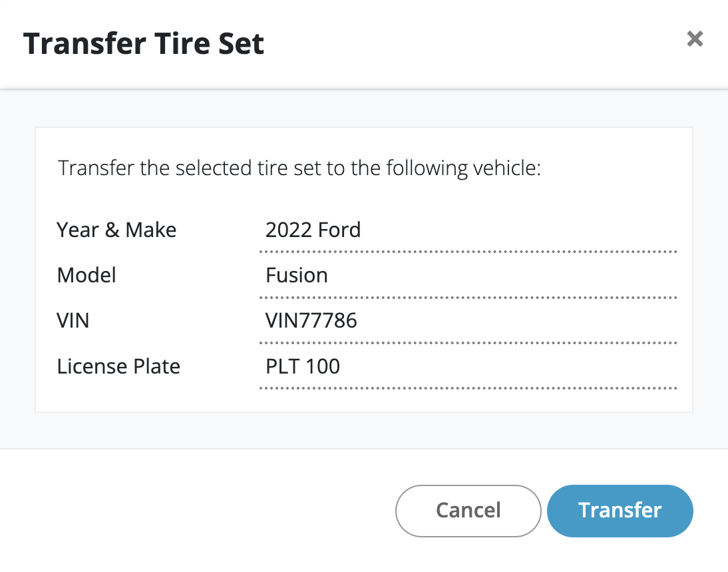Image resolution: width=728 pixels, height=572 pixels.
Task: Focus the License Plate PLT 100 field
Action: [x=467, y=366]
